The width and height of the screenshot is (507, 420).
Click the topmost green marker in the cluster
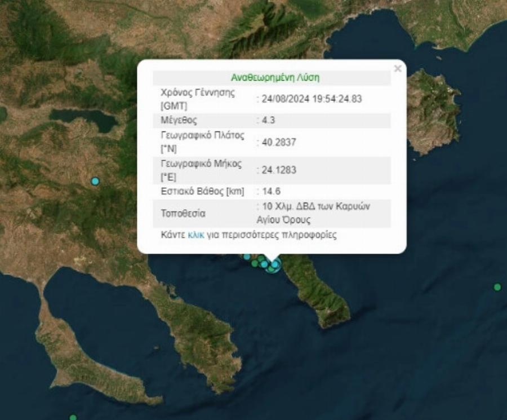pyautogui.click(x=260, y=259)
